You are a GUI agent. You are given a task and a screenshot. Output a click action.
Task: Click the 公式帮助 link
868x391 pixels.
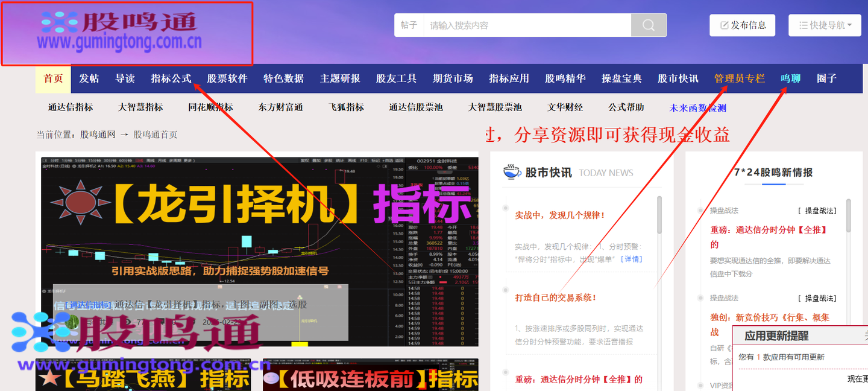626,107
